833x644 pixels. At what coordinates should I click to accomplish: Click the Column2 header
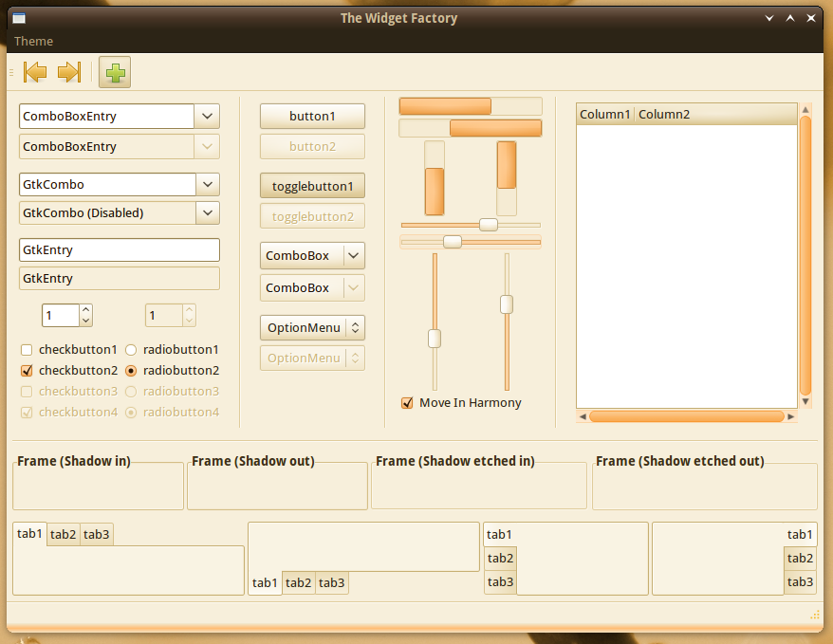click(716, 115)
